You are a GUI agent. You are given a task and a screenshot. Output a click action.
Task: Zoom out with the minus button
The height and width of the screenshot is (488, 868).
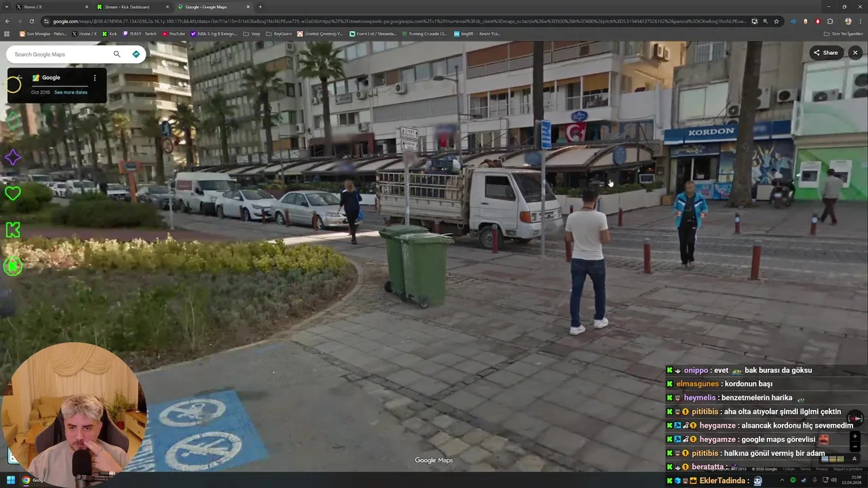pyautogui.click(x=855, y=447)
